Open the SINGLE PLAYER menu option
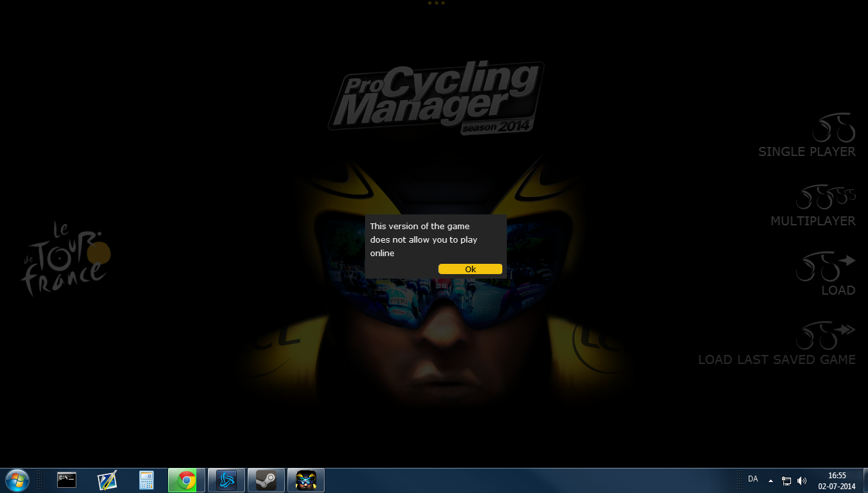 click(807, 135)
